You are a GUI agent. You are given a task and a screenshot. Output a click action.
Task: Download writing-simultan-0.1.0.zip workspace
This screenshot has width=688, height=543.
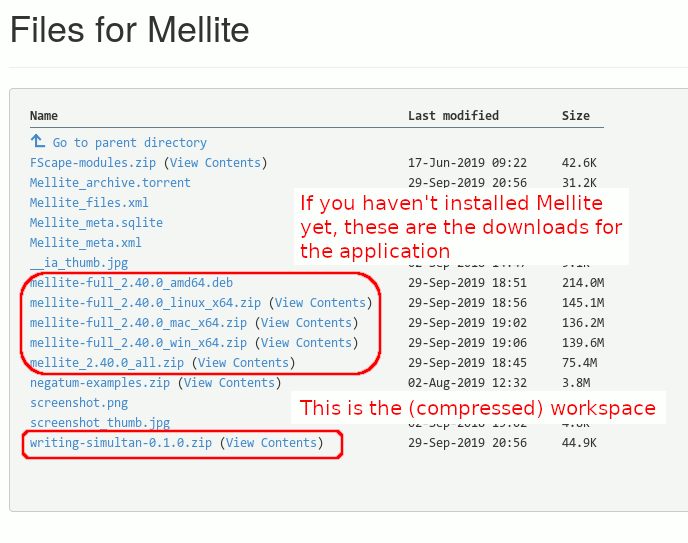coord(121,443)
